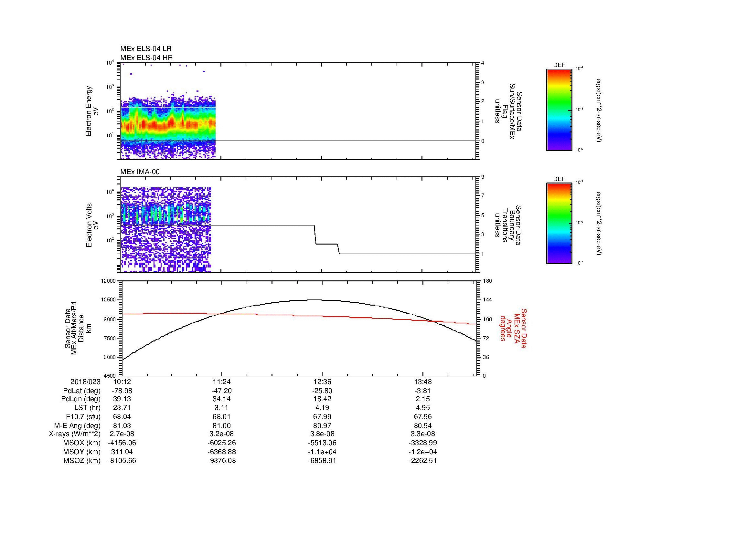
Task: Click the LST value '23.71'
Action: 122,408
